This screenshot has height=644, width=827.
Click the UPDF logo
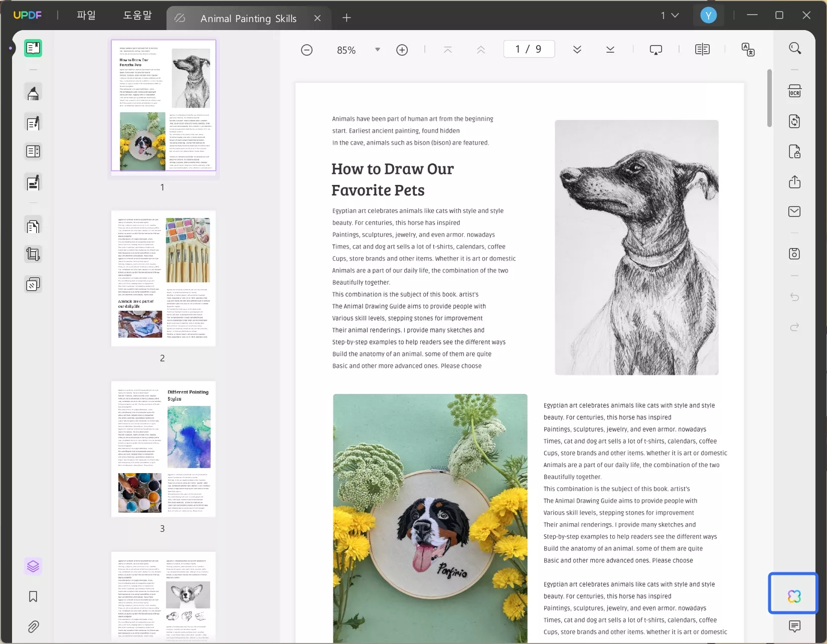(x=28, y=16)
